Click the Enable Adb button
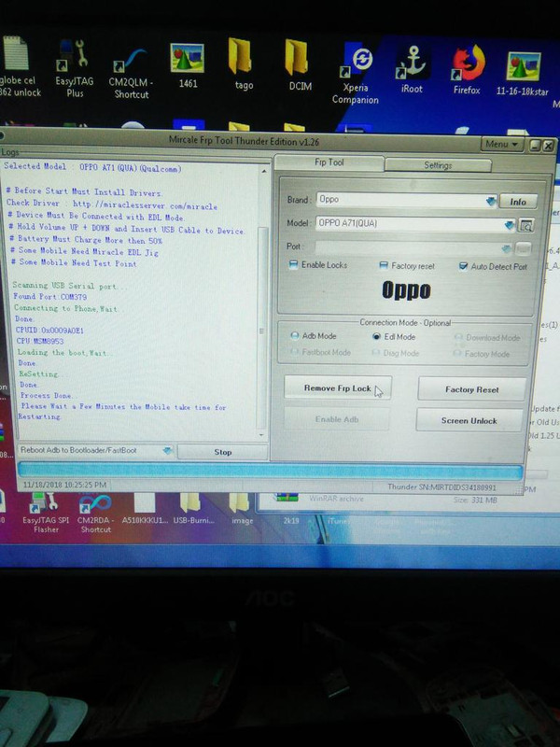560x747 pixels. click(x=337, y=419)
